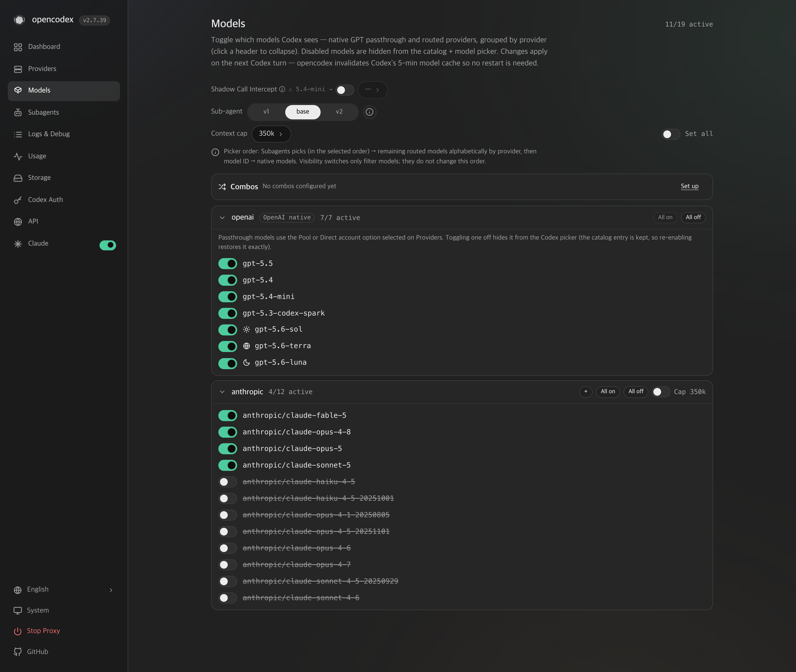Open the Storage page
The height and width of the screenshot is (672, 796).
point(64,178)
